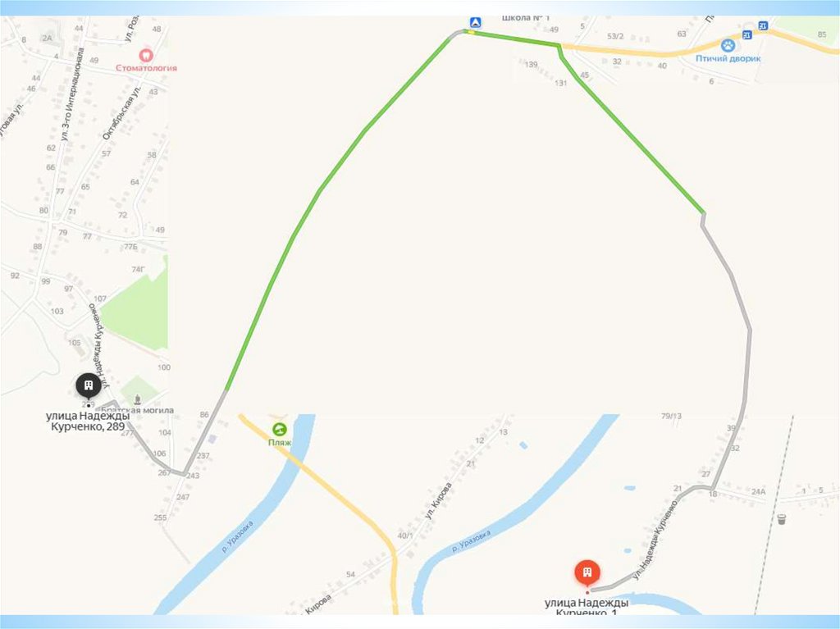This screenshot has height=629, width=840.
Task: Click the green Пляж beach icon
Action: (280, 429)
